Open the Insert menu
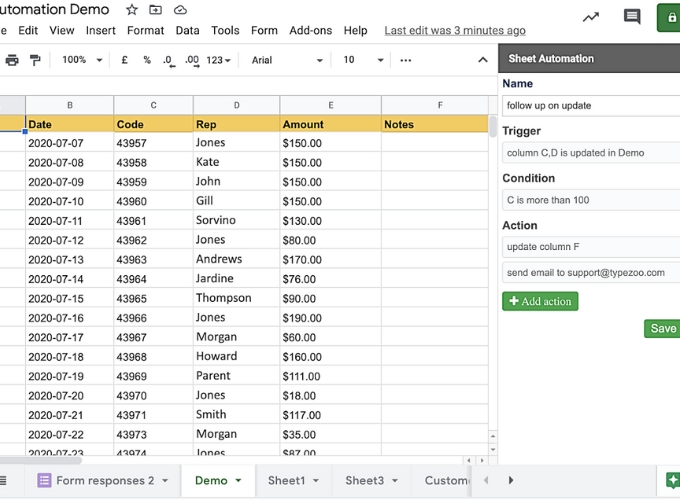 pos(101,30)
